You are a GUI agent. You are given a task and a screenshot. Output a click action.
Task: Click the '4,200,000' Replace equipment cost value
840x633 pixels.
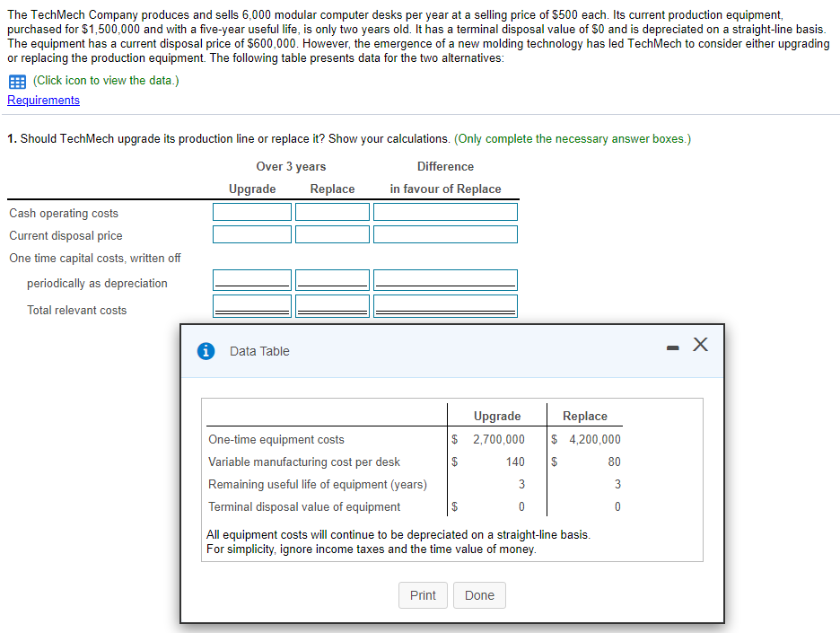click(595, 440)
